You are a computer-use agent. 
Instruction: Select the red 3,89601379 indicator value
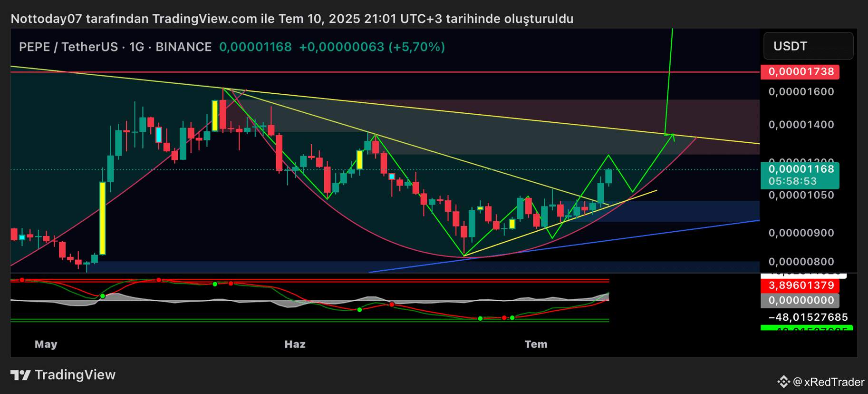(800, 286)
